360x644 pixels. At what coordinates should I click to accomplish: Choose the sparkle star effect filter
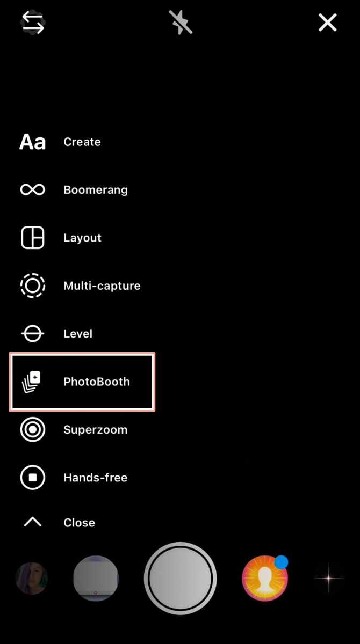point(328,579)
